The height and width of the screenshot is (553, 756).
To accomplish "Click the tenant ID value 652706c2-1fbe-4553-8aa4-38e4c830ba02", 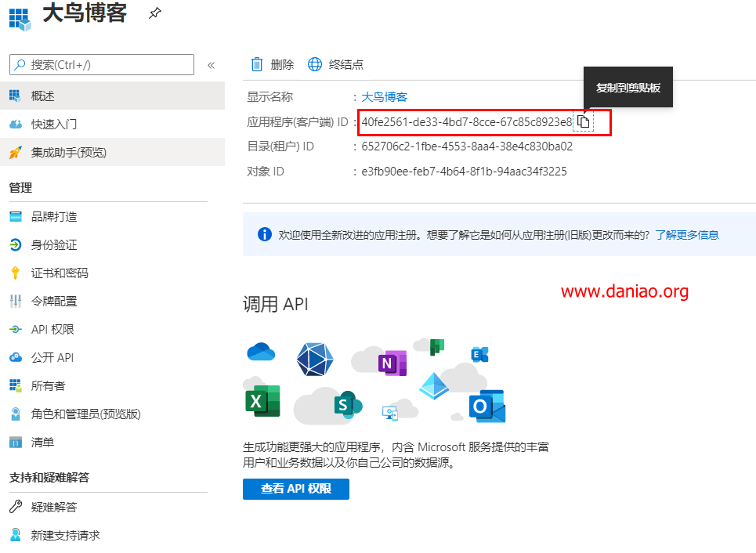I will coord(467,146).
